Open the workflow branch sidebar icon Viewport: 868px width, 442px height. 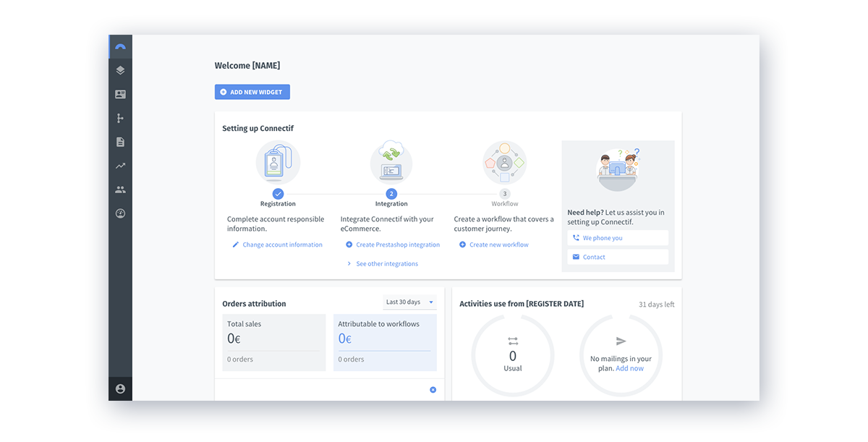(120, 119)
